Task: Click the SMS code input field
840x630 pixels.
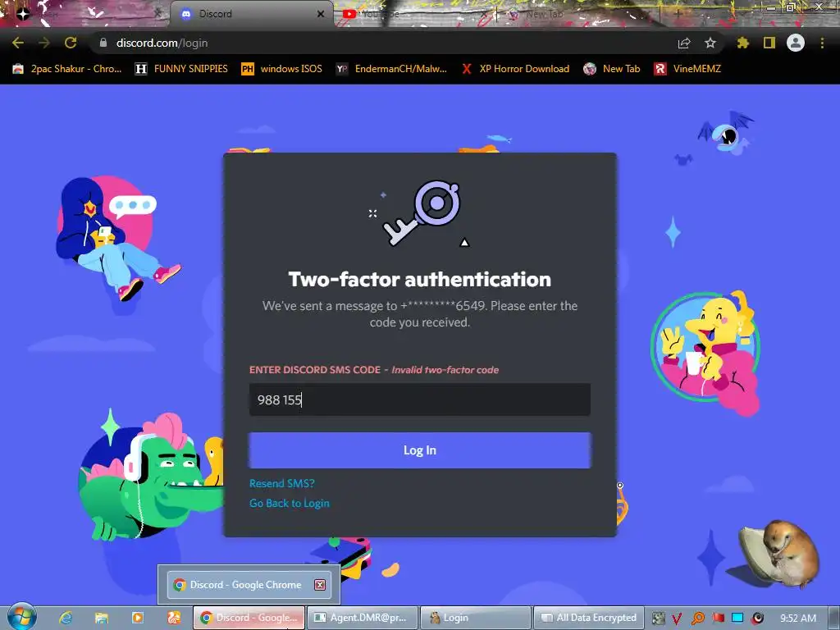Action: click(419, 399)
